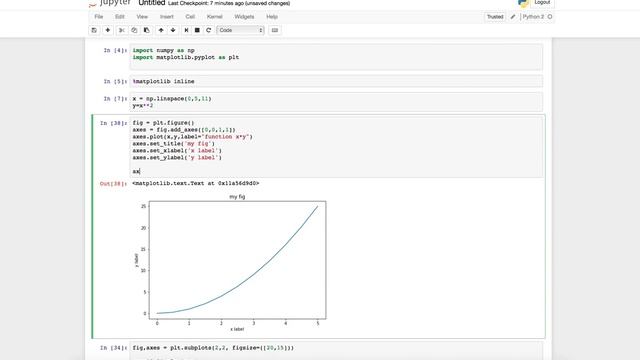Click the Python logo icon
640x360 pixels.
click(x=523, y=3)
